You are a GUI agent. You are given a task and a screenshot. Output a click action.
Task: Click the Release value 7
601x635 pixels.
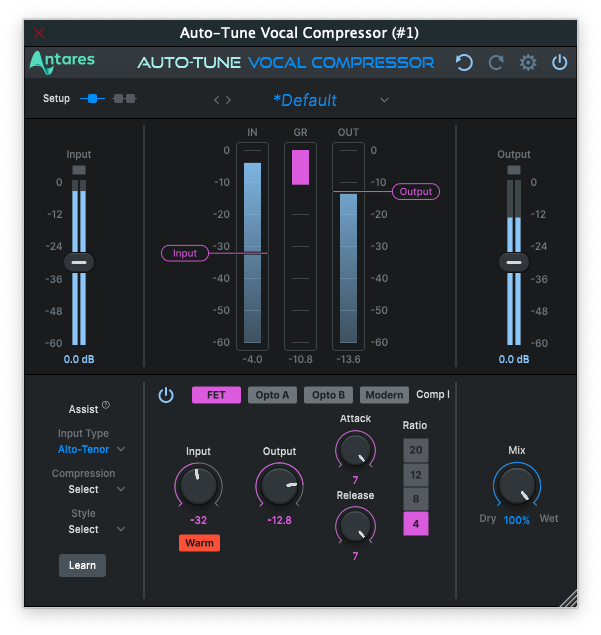click(355, 556)
